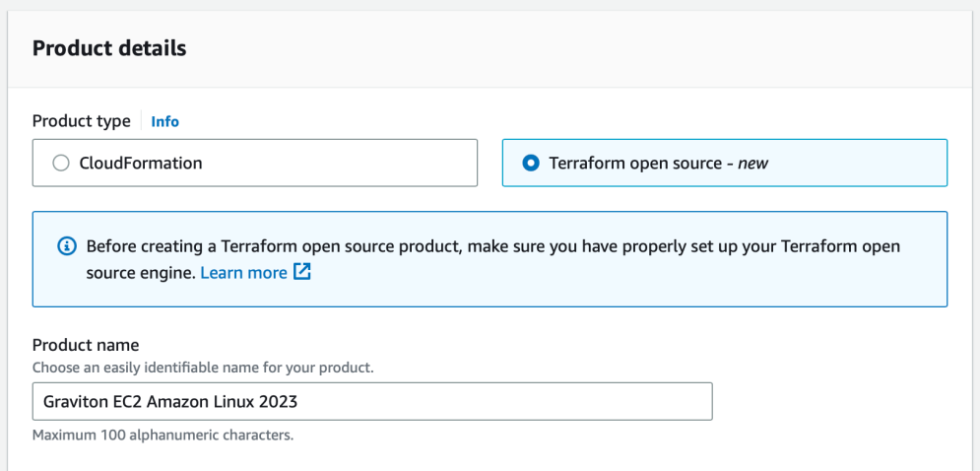980x471 pixels.
Task: Click the "Maximum 100 alphanumeric characters" note
Action: (x=163, y=435)
